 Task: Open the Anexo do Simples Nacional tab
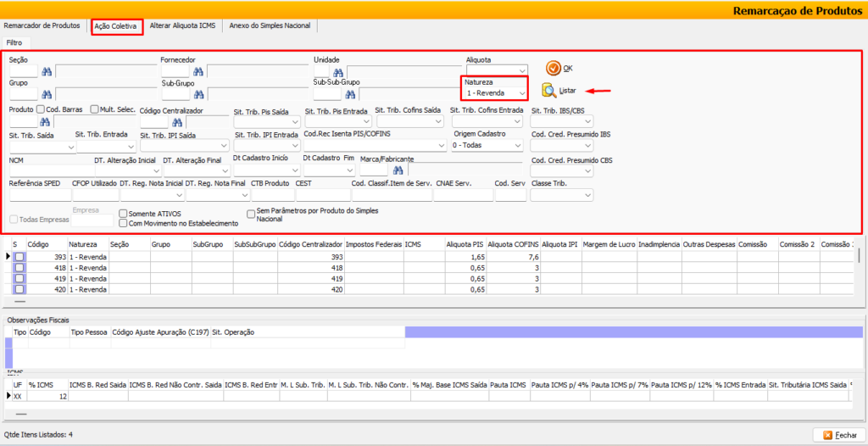[270, 26]
